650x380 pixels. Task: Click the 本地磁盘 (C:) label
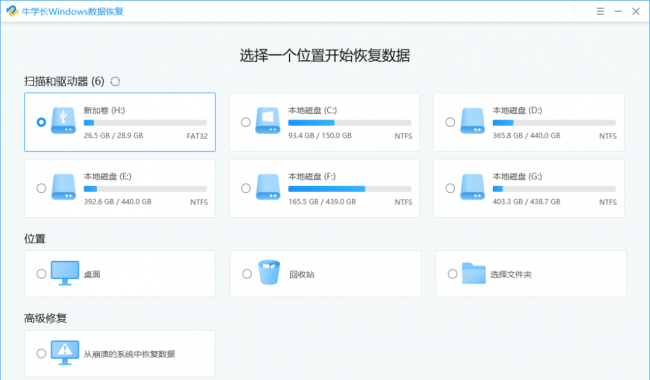(x=313, y=110)
